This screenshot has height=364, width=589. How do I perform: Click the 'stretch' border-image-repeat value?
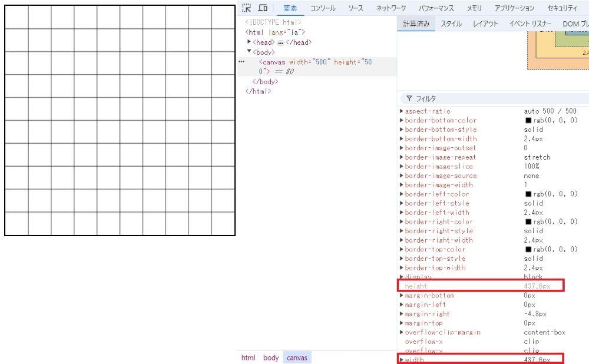(537, 157)
